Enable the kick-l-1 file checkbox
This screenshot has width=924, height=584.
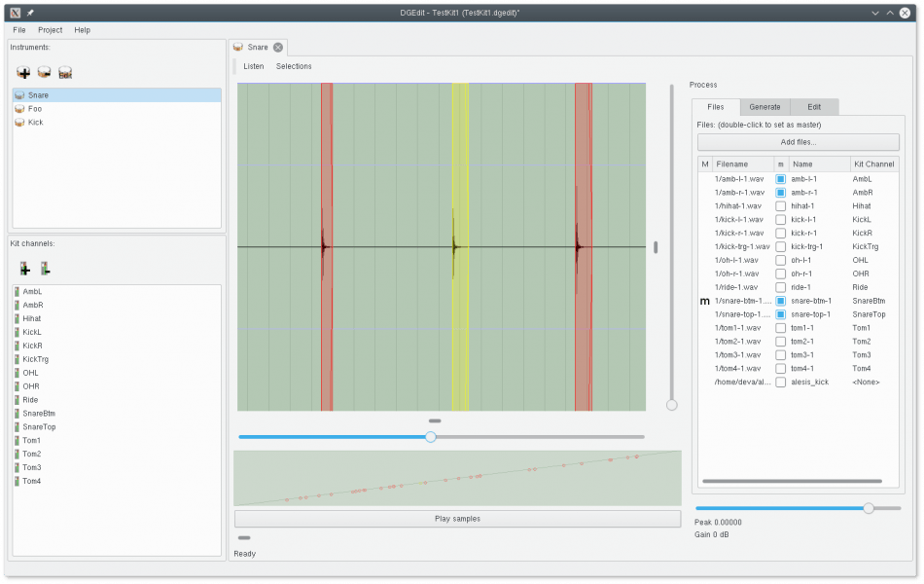pos(780,219)
